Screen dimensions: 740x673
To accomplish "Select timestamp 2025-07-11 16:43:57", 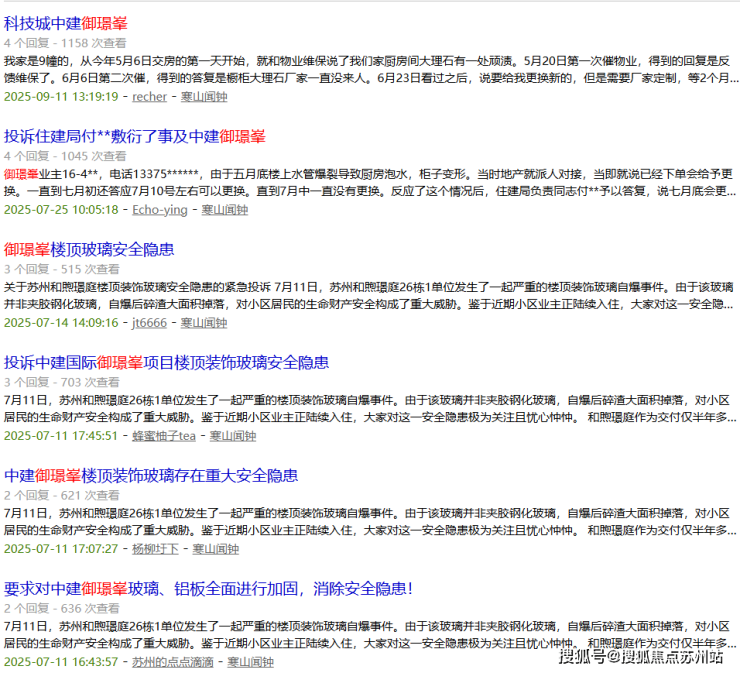I will (61, 662).
